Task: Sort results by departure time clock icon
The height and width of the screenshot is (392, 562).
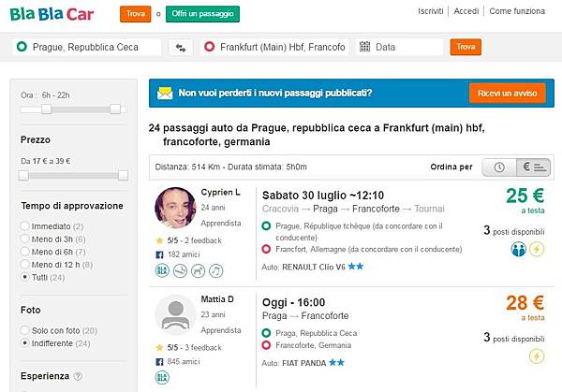Action: (499, 167)
